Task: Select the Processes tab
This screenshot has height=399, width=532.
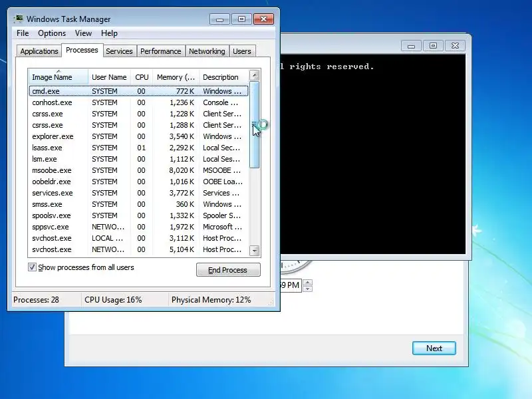Action: click(x=82, y=51)
